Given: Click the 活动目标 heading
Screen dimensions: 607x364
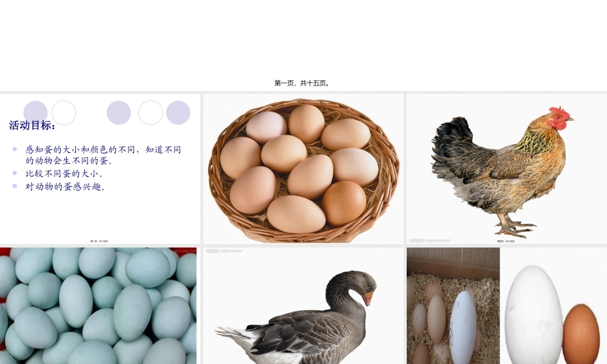Looking at the screenshot, I should [32, 126].
